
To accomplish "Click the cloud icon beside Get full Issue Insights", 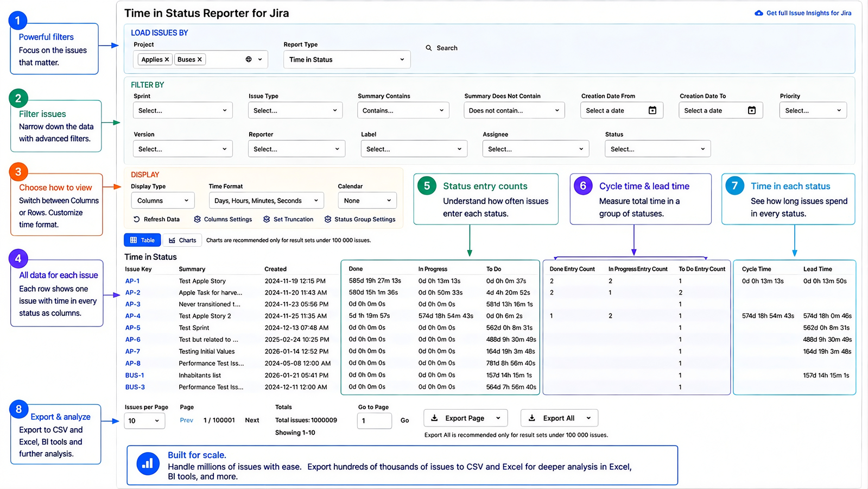I will click(758, 13).
